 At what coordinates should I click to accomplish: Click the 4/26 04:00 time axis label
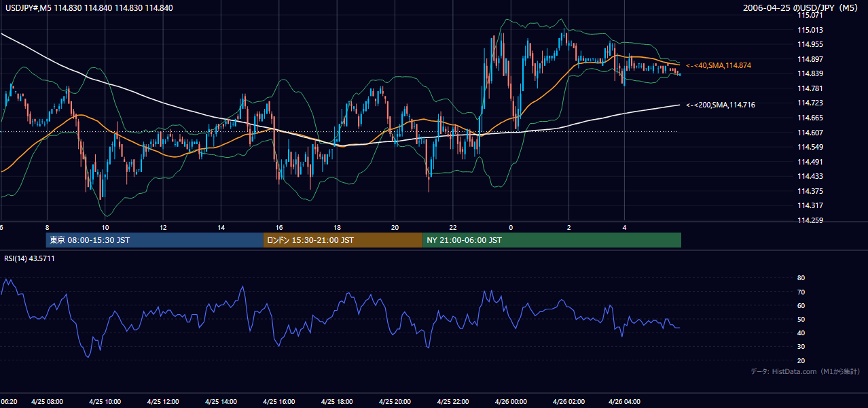tap(624, 401)
